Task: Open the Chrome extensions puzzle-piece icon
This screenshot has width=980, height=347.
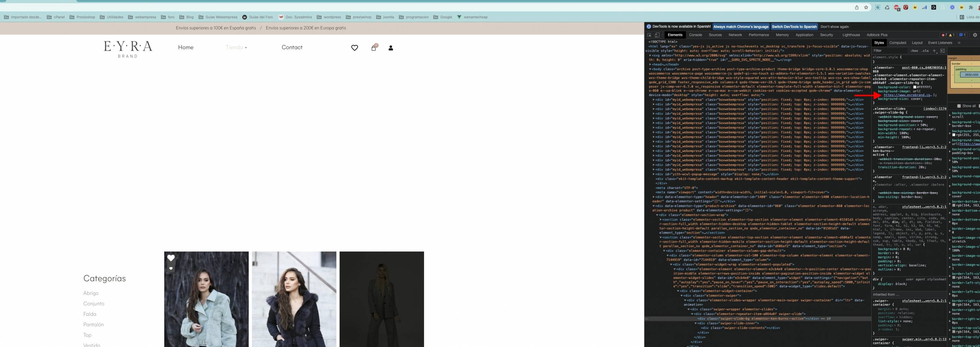Action: pyautogui.click(x=971, y=7)
